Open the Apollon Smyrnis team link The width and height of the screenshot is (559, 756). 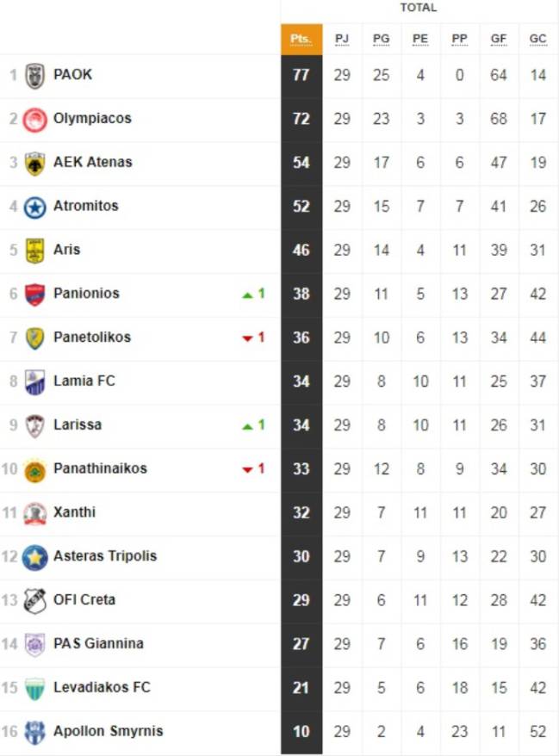(108, 731)
